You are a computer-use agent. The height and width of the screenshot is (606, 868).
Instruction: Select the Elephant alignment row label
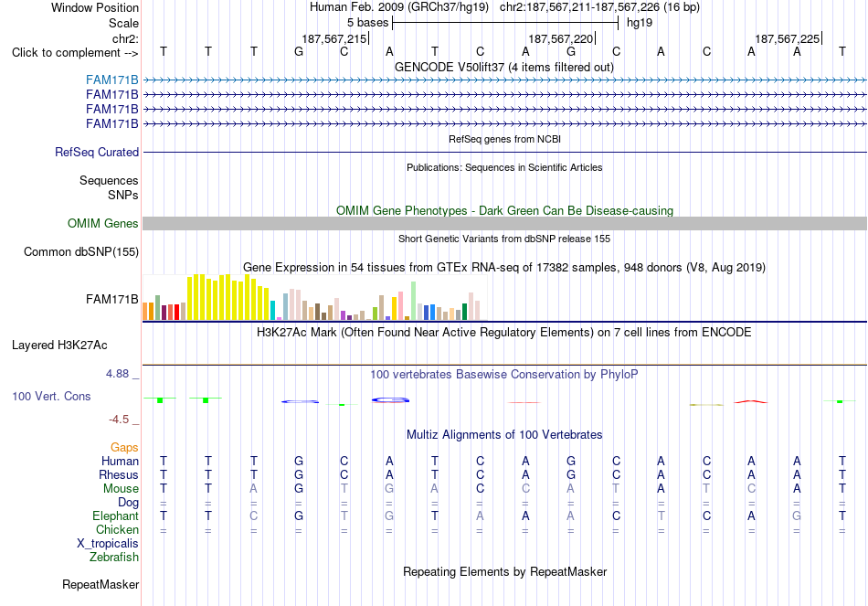tap(115, 516)
